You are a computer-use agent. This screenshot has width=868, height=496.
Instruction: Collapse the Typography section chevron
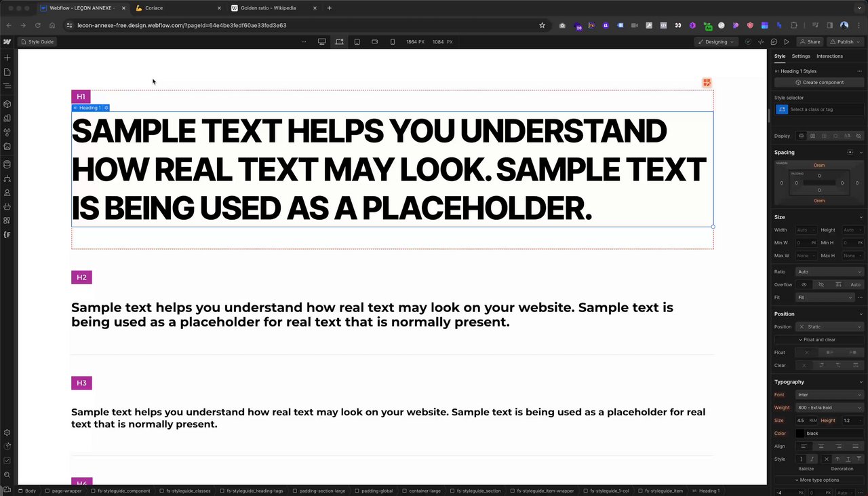[861, 382]
